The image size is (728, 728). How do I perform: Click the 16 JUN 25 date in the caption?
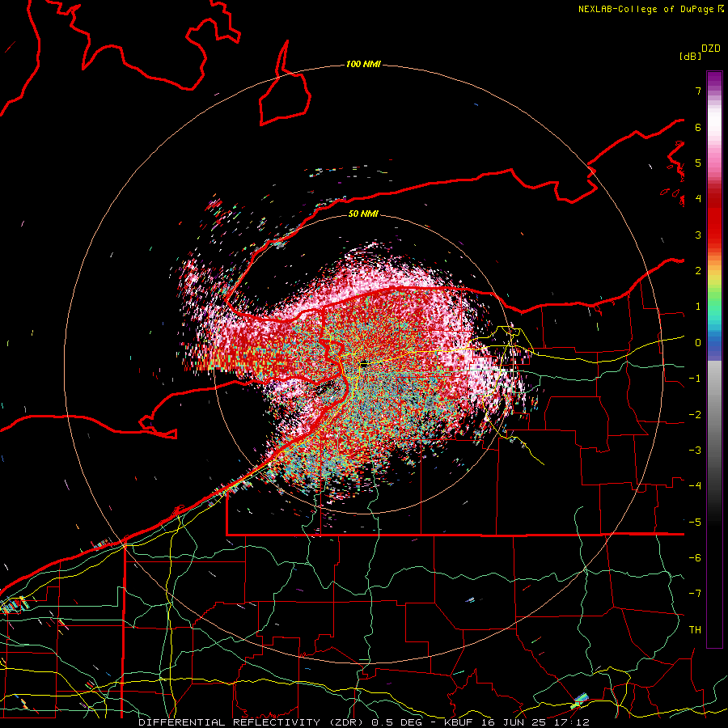pyautogui.click(x=514, y=722)
